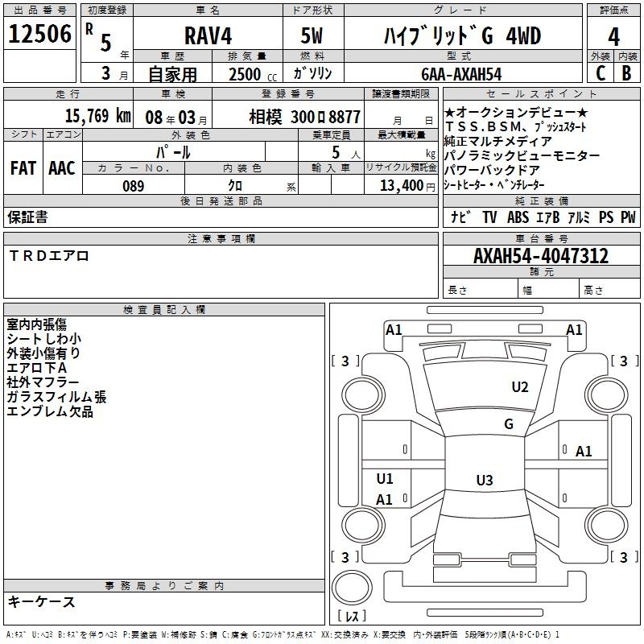Image resolution: width=644 pixels, height=644 pixels.
Task: Click the U2 mark on car diagram
Action: 520,387
